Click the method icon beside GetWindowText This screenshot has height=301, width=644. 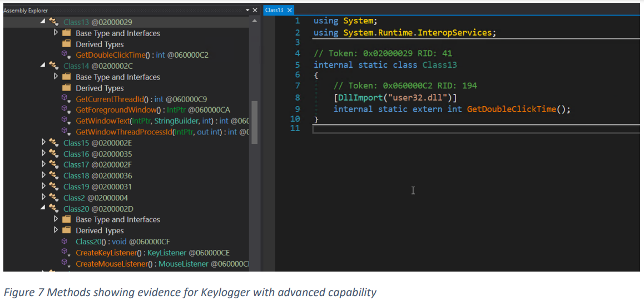(x=66, y=121)
